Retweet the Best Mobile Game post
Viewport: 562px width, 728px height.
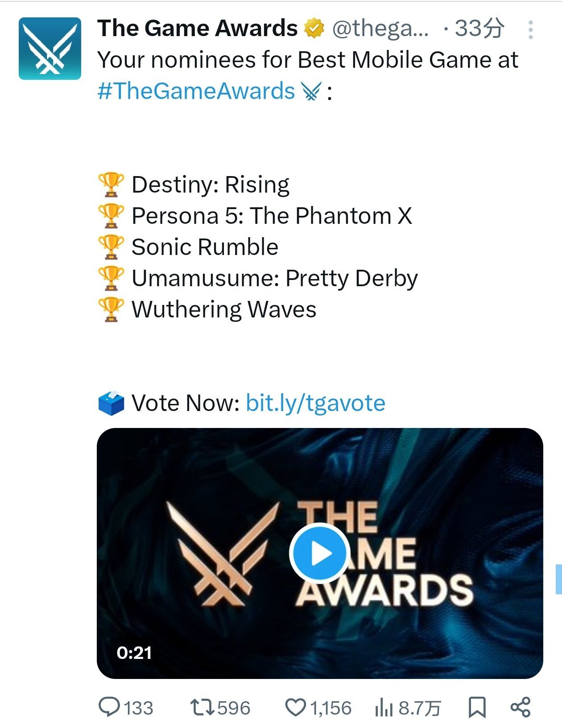click(202, 707)
